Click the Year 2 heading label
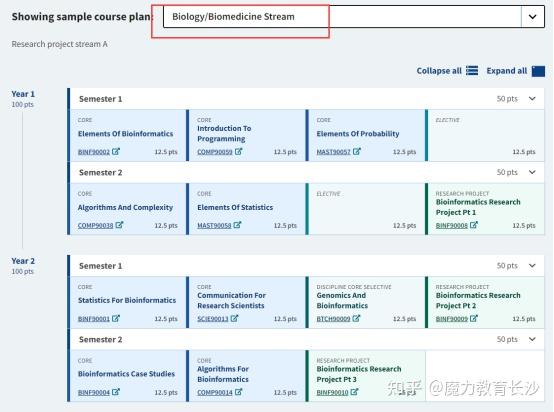Screen dimensions: 554x412 point(23,261)
